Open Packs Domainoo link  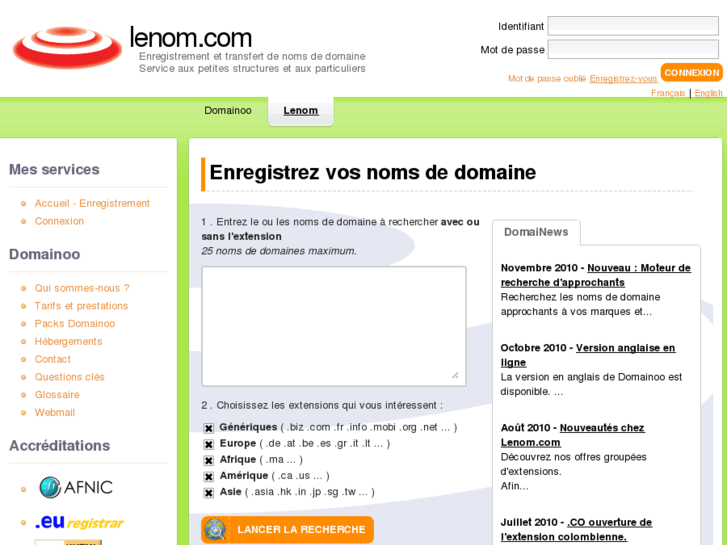(x=75, y=323)
